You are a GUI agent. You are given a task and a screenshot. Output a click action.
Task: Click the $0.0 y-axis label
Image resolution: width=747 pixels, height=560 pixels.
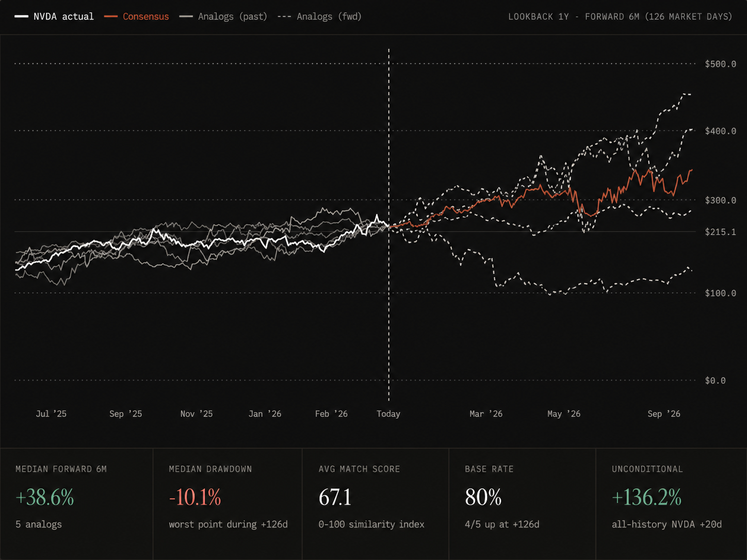tap(715, 381)
